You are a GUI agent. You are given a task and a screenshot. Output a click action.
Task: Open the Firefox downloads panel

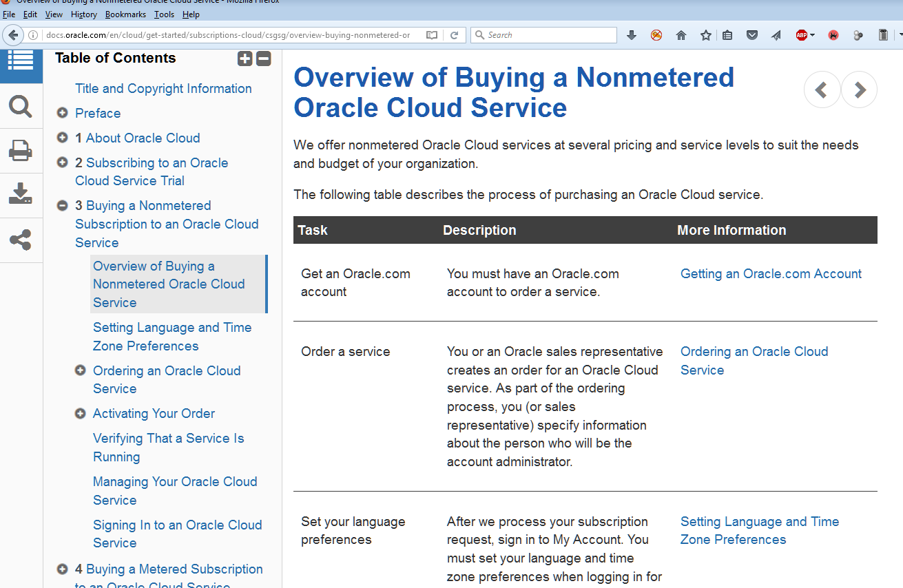632,35
